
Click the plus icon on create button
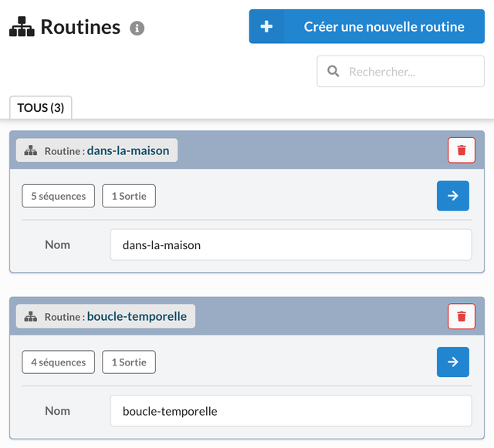[x=266, y=26]
